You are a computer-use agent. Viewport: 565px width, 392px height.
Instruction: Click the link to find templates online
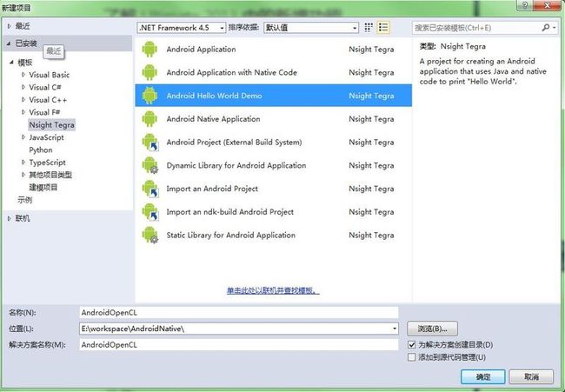coord(273,290)
